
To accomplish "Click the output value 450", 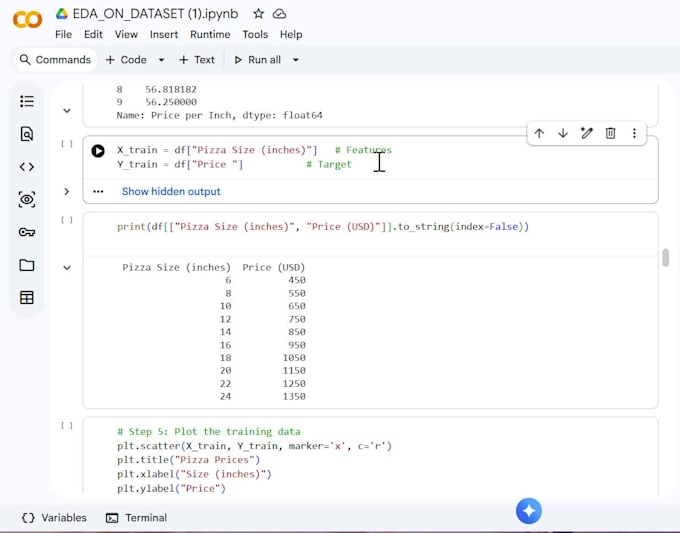I will (297, 280).
